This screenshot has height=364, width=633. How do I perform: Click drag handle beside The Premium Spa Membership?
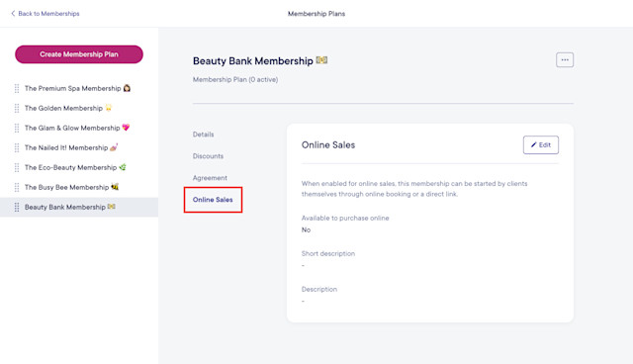click(17, 88)
